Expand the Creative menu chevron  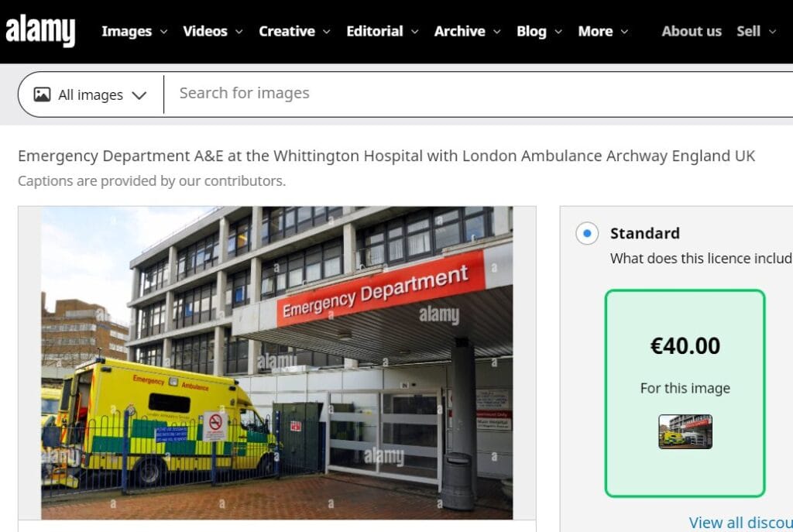tap(327, 31)
